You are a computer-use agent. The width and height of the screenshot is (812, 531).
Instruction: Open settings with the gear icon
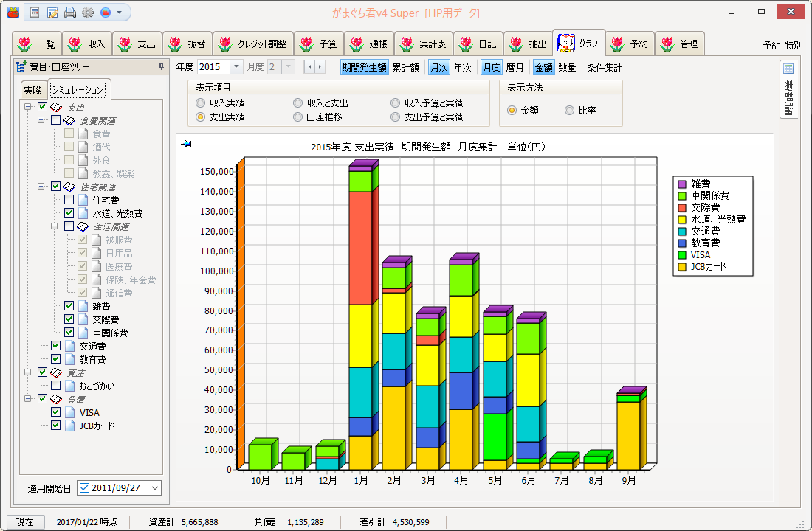[88, 13]
